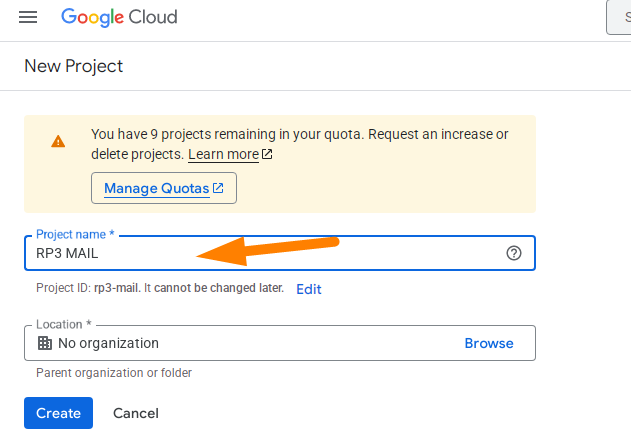Screen dimensions: 631x445
Task: Click external link icon on Manage Quotas
Action: tap(218, 188)
